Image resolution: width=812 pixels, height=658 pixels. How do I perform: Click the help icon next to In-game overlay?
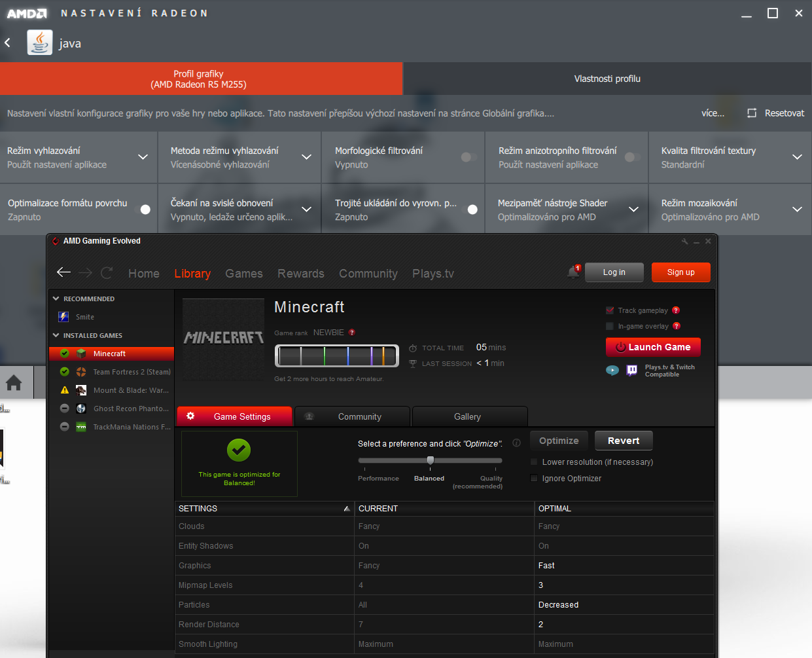(677, 326)
